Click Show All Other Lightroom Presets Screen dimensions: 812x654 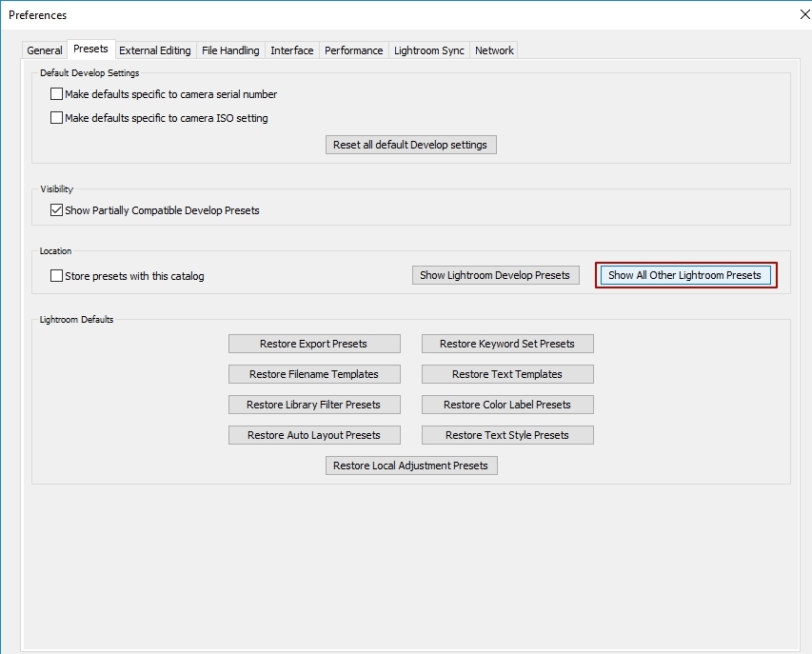pyautogui.click(x=684, y=275)
